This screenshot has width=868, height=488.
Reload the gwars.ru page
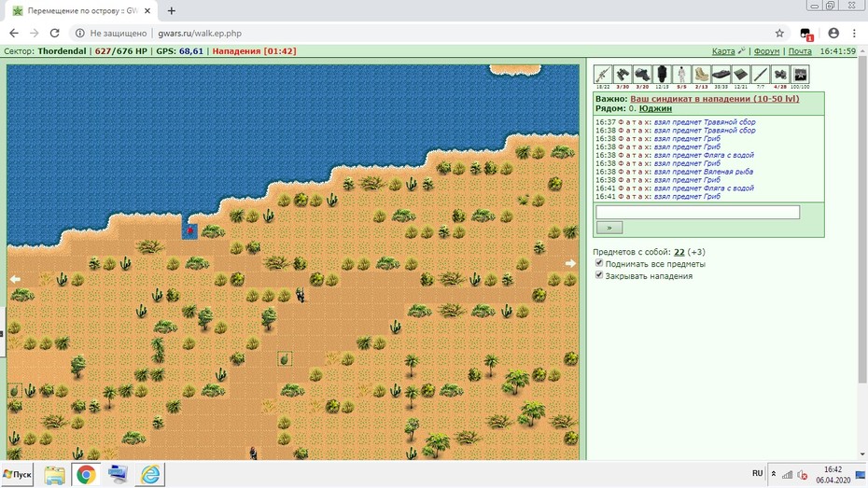click(x=54, y=34)
